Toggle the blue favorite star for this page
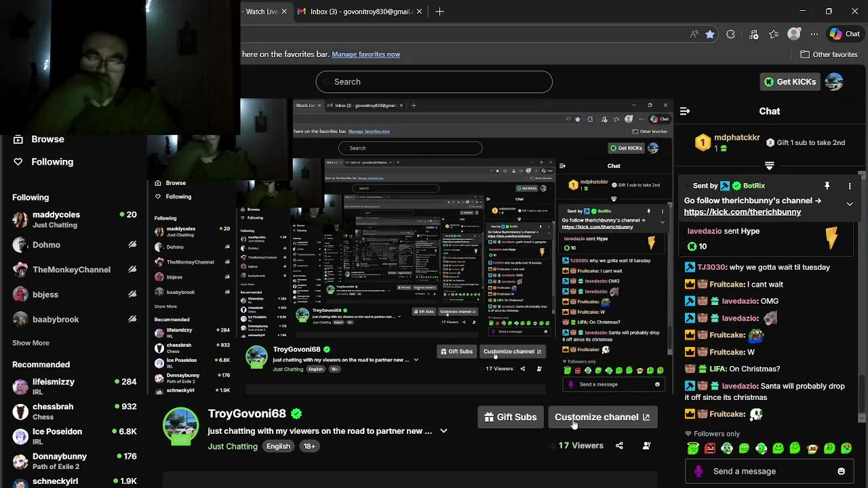Viewport: 868px width, 488px height. (709, 34)
